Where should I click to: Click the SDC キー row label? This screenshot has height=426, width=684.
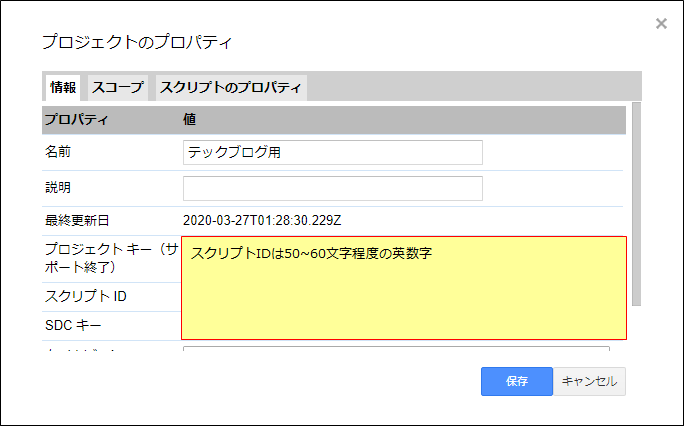click(x=73, y=325)
